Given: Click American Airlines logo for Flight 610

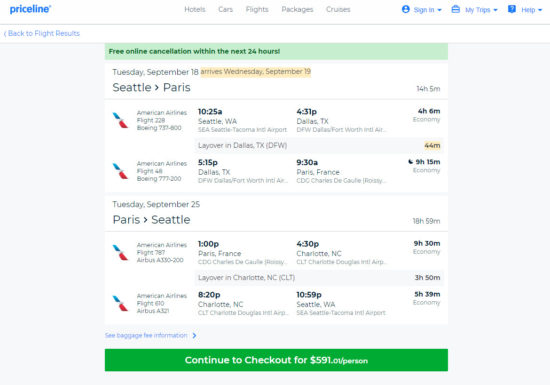Looking at the screenshot, I should (x=120, y=303).
